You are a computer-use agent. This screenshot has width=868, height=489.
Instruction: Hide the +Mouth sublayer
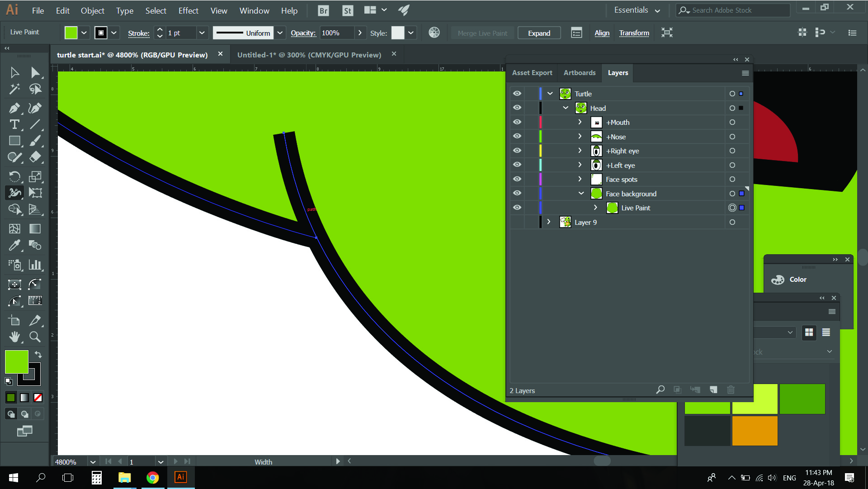click(x=517, y=122)
